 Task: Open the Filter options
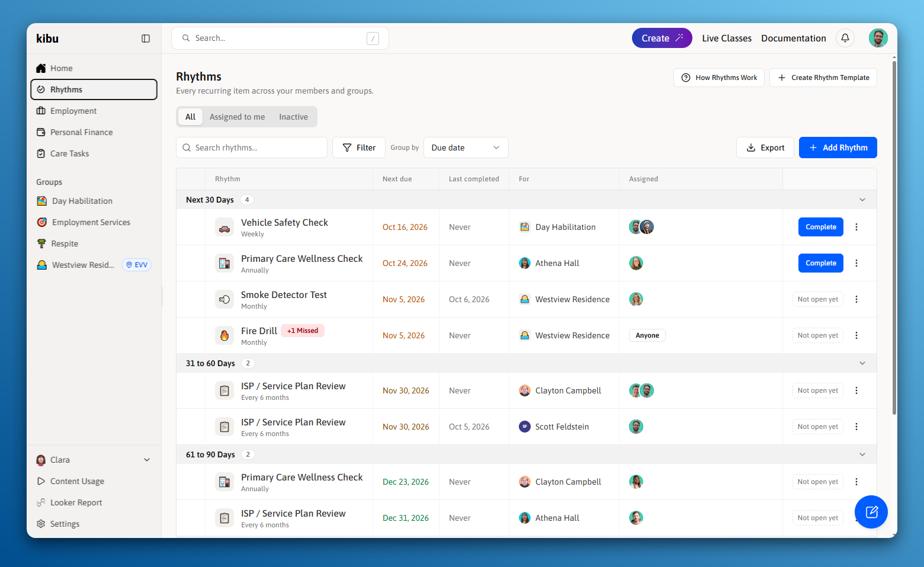coord(359,148)
